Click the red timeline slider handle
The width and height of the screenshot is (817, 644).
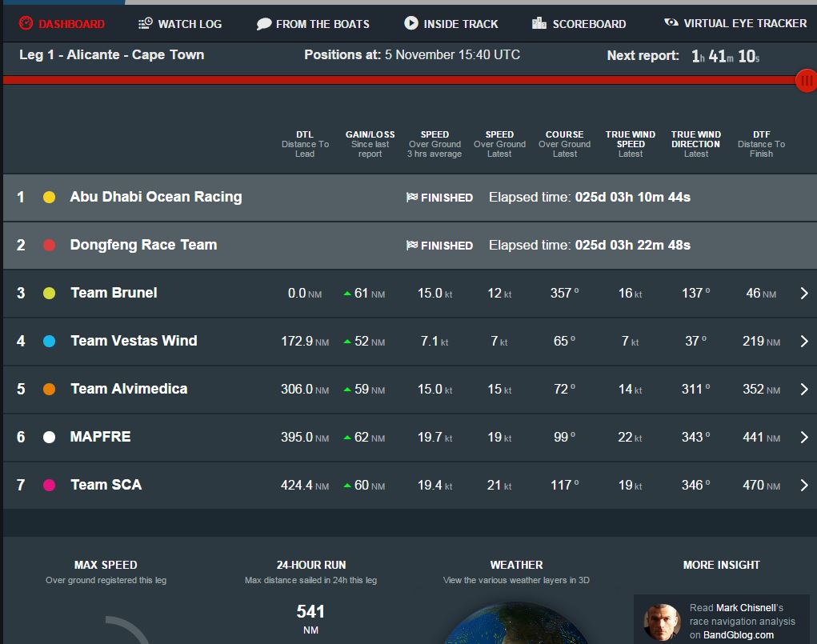(x=807, y=81)
